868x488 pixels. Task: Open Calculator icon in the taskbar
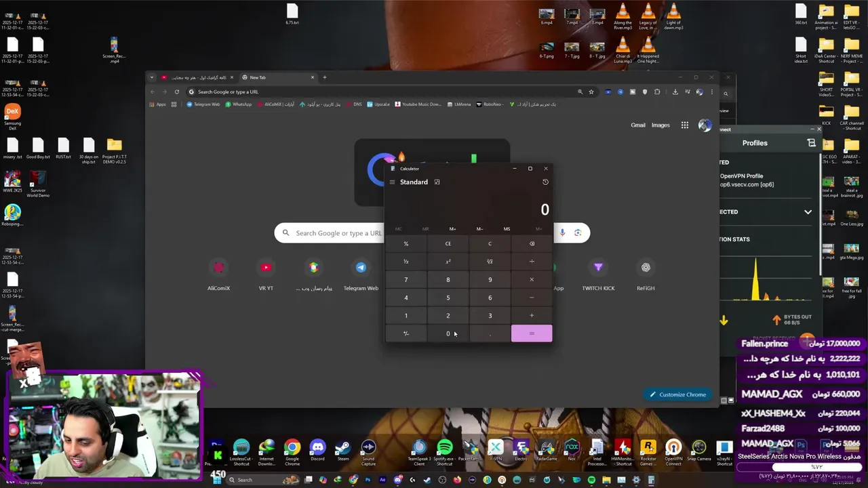coord(651,480)
